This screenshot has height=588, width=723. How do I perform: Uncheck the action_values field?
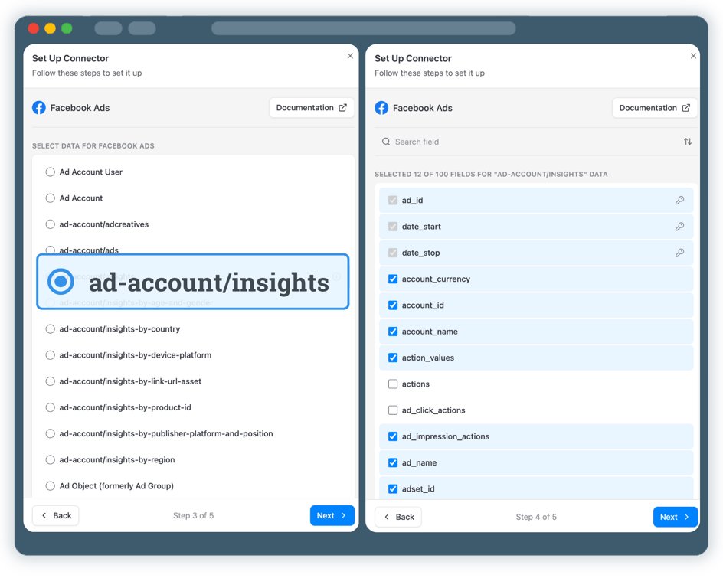pyautogui.click(x=393, y=358)
